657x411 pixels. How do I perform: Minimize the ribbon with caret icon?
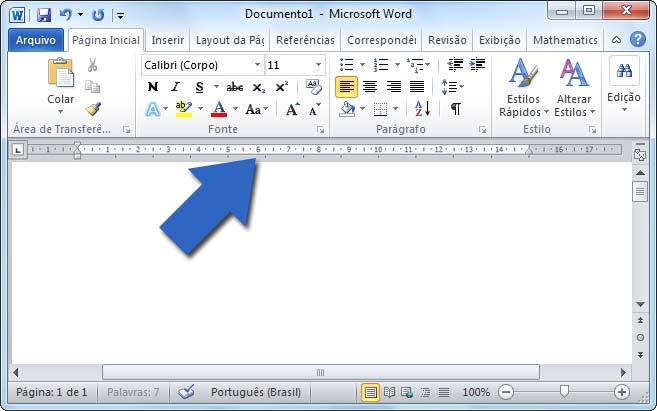tap(616, 40)
